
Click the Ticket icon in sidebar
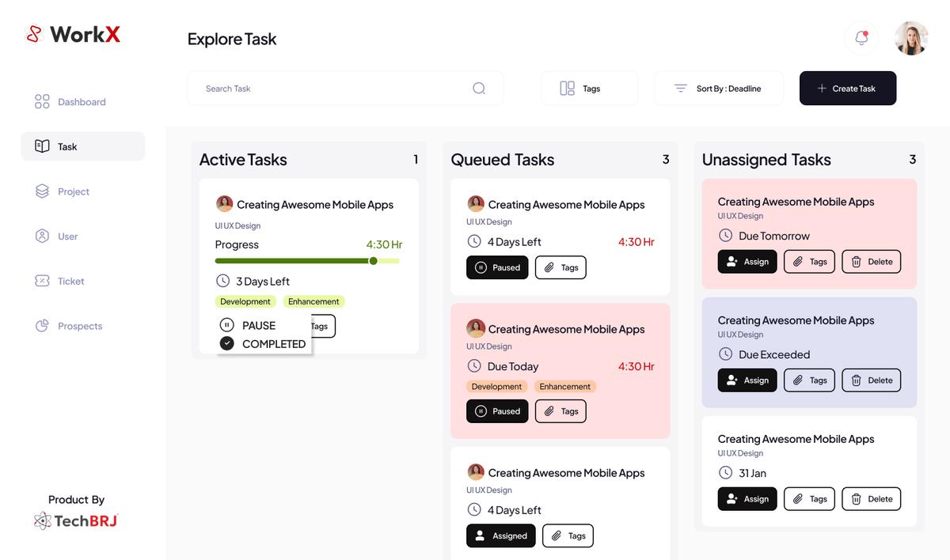(x=42, y=281)
